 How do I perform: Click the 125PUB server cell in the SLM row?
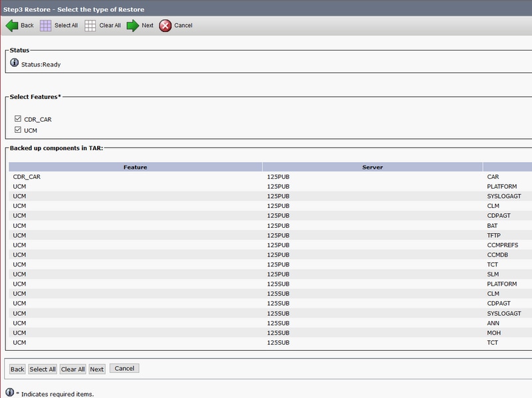pyautogui.click(x=278, y=274)
